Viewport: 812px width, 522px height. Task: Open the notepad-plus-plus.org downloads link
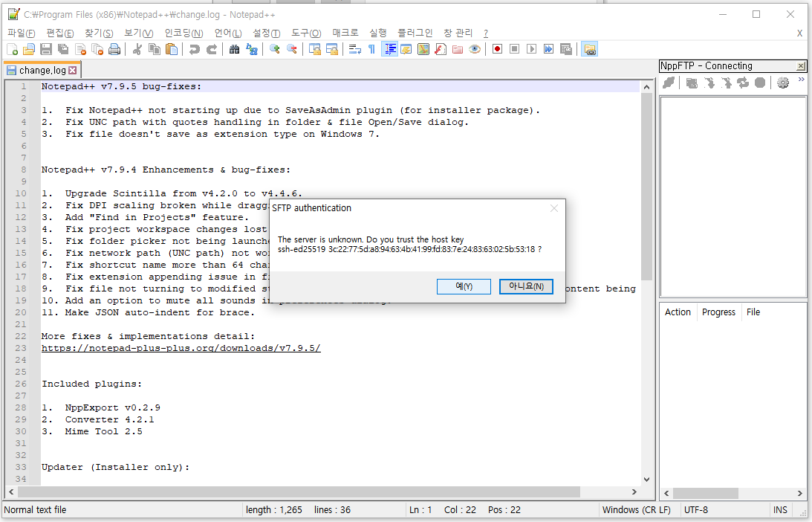(x=181, y=348)
